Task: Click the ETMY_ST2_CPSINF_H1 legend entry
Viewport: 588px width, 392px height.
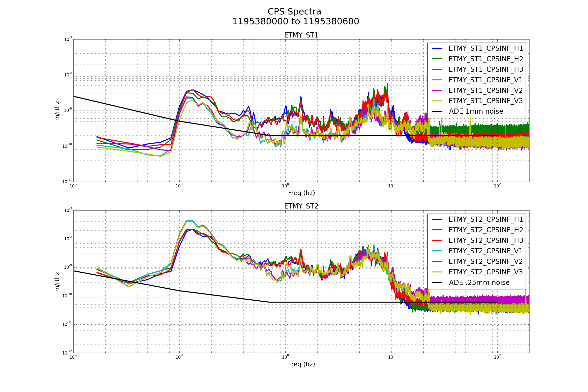Action: pyautogui.click(x=486, y=220)
